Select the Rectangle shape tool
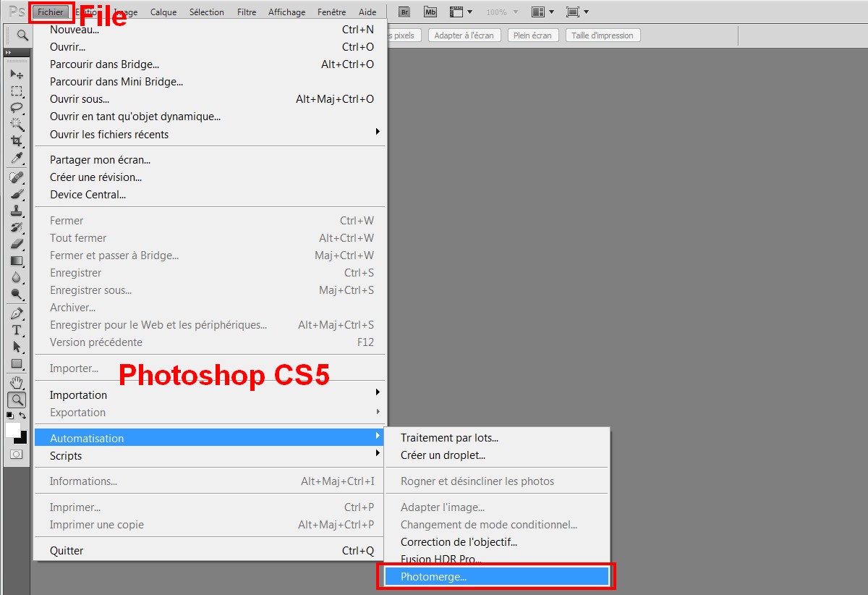 (x=17, y=363)
